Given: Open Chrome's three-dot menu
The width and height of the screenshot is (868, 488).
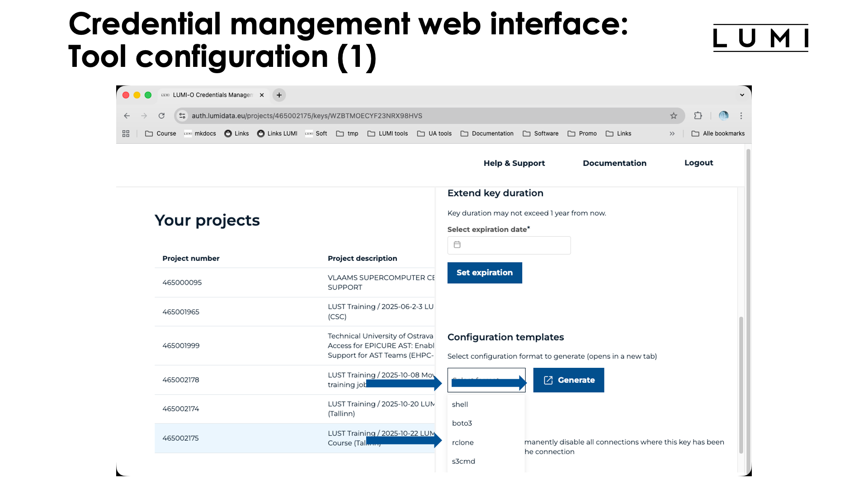Looking at the screenshot, I should pyautogui.click(x=741, y=116).
